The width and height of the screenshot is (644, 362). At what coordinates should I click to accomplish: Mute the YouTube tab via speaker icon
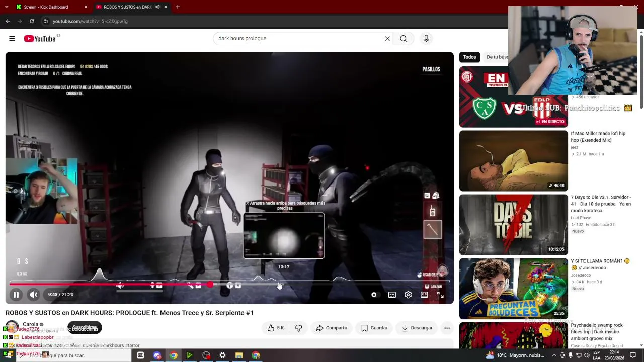157,7
